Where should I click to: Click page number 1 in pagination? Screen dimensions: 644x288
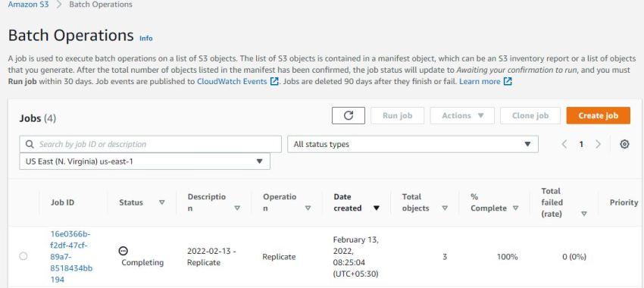[x=581, y=144]
